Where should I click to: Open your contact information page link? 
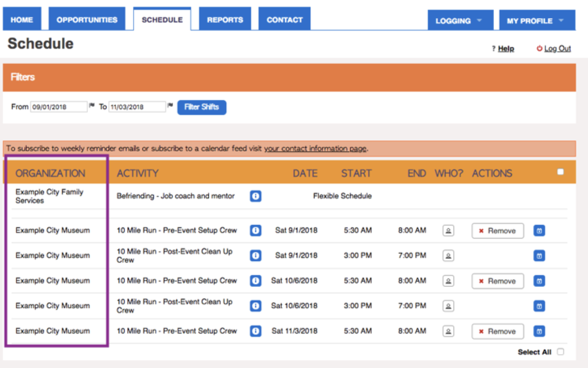(315, 149)
